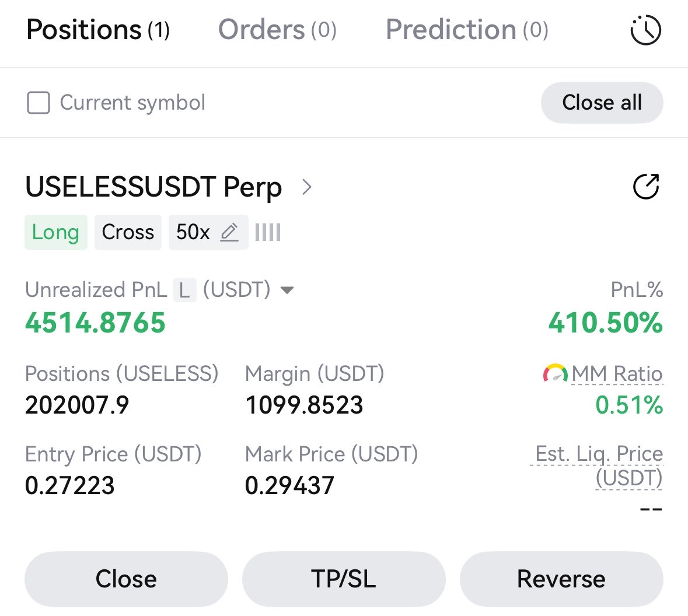The image size is (688, 616).
Task: Expand Unrealized PnL unit dropdown arrow
Action: click(x=287, y=290)
